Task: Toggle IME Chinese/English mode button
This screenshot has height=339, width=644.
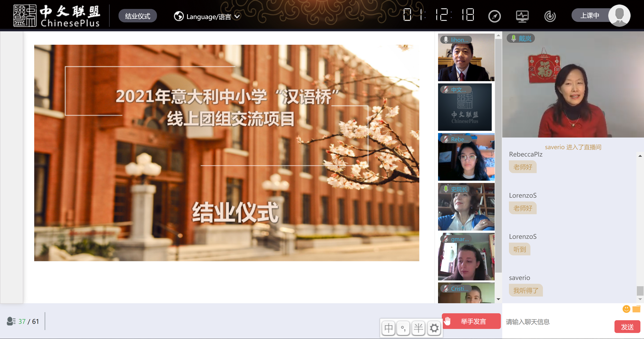Action: 388,328
